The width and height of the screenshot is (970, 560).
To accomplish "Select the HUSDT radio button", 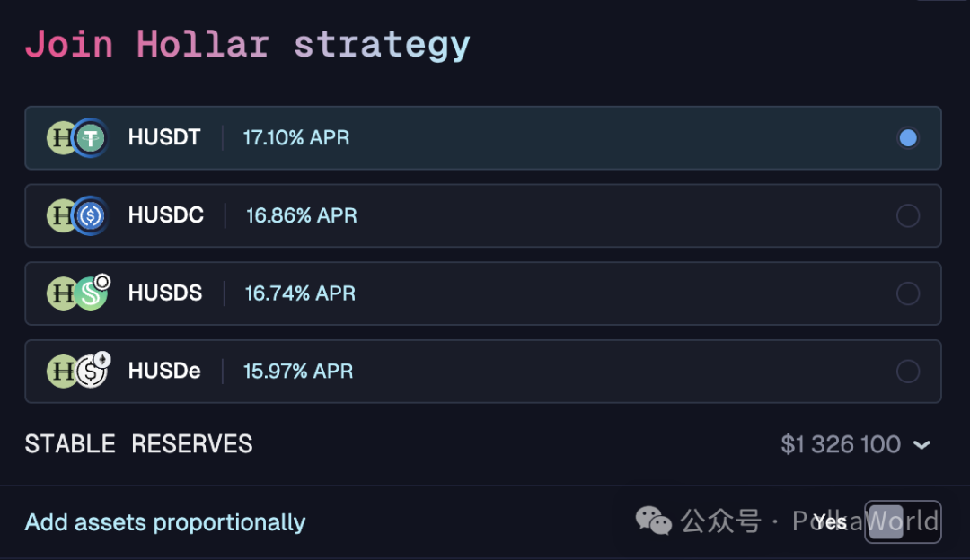I will (907, 138).
